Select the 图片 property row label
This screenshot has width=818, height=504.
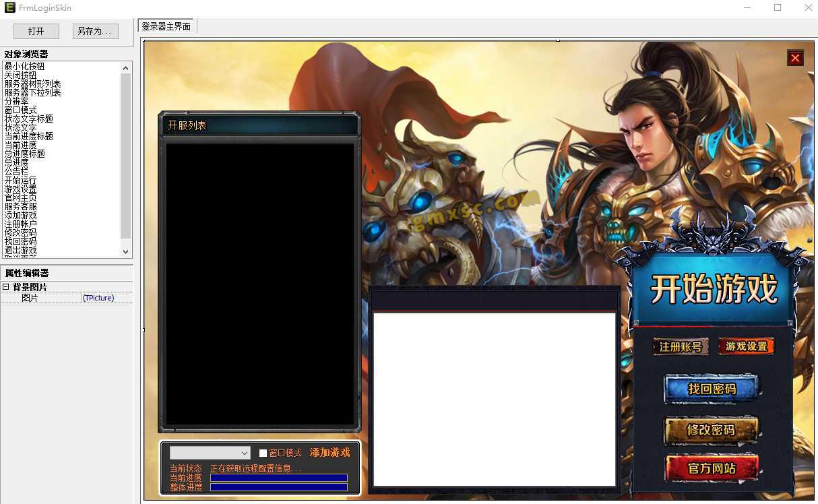coord(30,298)
